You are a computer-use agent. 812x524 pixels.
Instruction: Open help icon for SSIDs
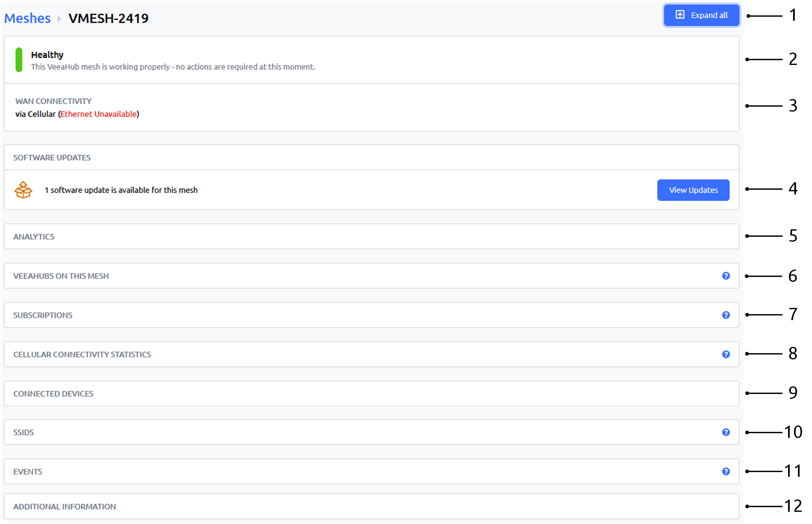tap(726, 432)
